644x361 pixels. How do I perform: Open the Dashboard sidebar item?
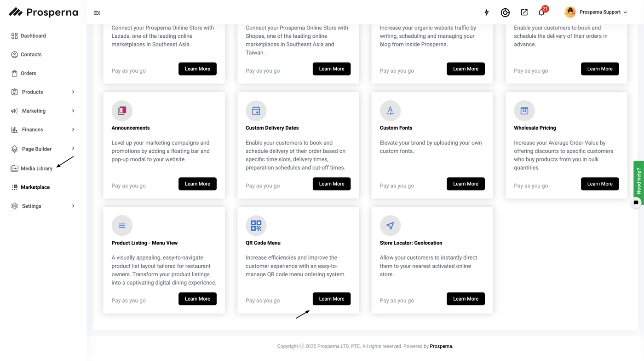click(x=33, y=36)
